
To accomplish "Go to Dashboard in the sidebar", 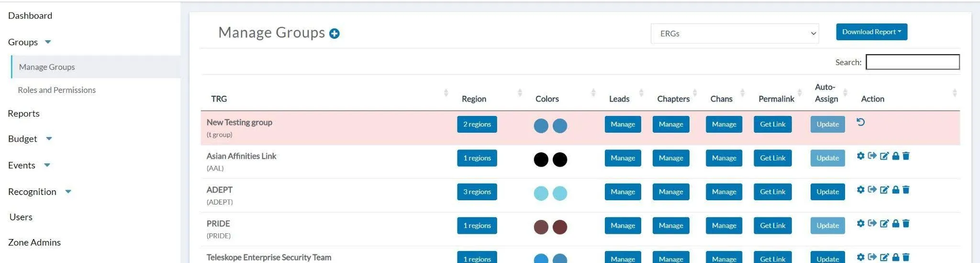I will [x=30, y=16].
